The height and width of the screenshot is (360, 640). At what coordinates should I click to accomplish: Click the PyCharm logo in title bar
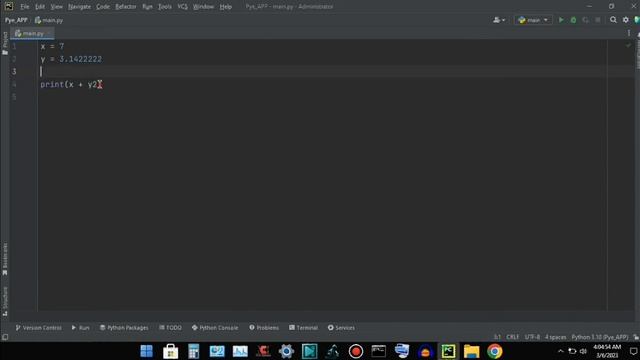(x=9, y=6)
